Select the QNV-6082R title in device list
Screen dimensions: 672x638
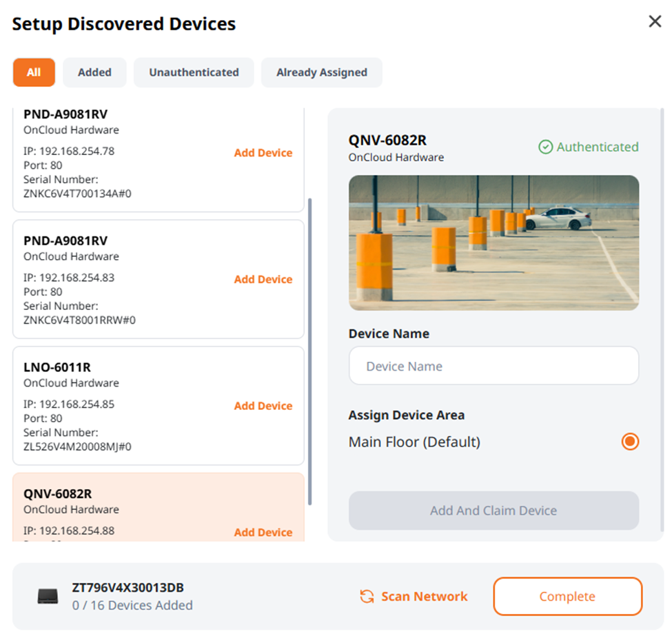click(57, 493)
